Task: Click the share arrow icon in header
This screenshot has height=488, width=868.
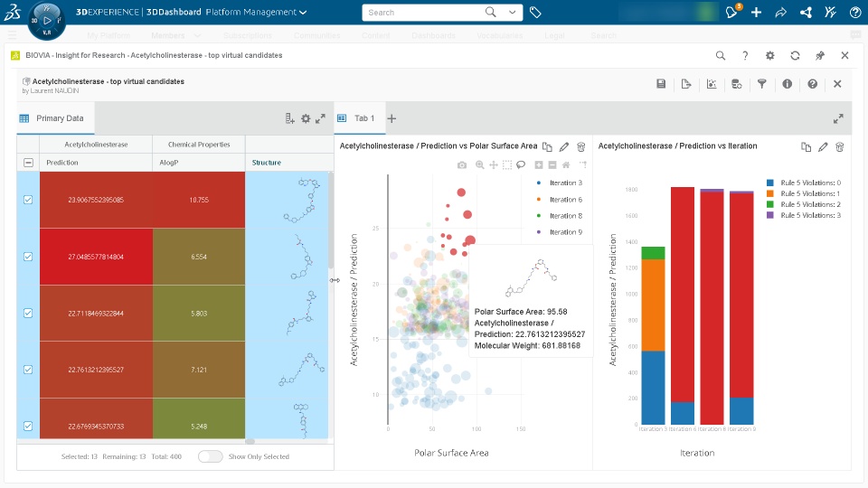Action: click(x=780, y=12)
